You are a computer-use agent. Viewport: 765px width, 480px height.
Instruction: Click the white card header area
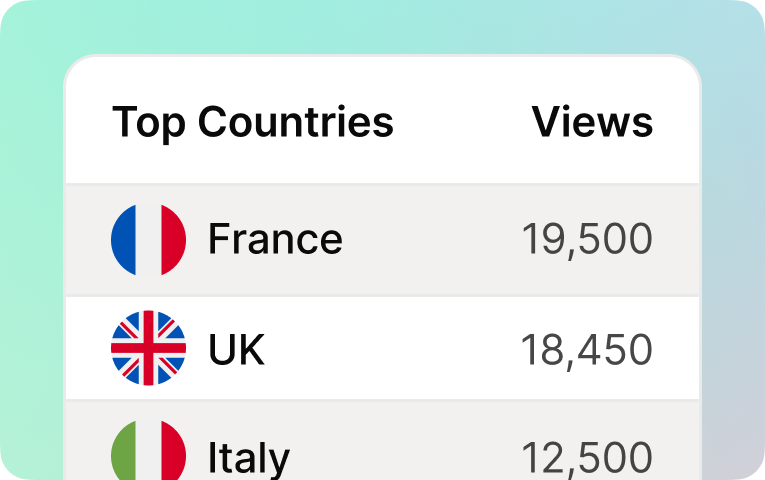click(x=382, y=120)
